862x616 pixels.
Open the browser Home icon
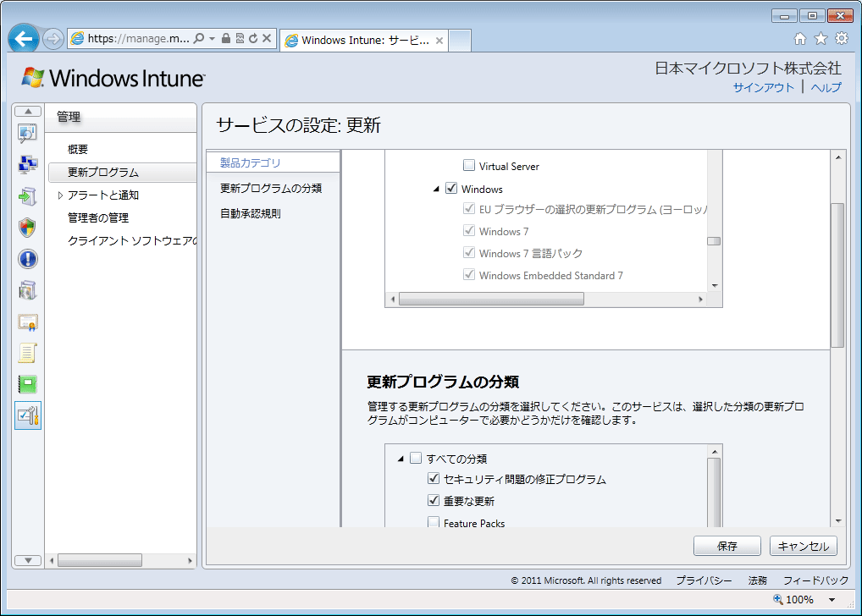pos(800,38)
